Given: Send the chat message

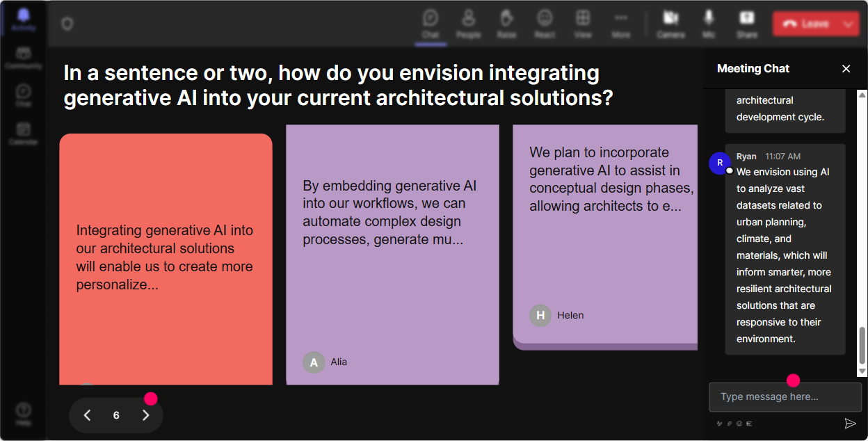Looking at the screenshot, I should (849, 423).
